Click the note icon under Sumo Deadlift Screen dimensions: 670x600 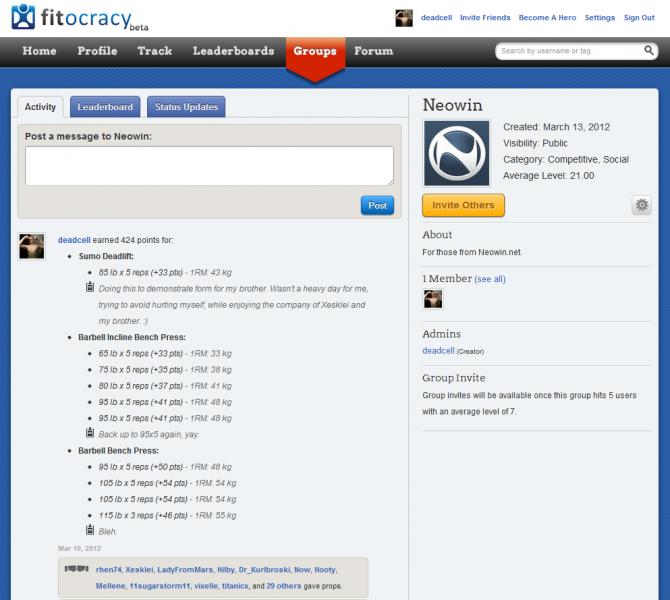90,287
